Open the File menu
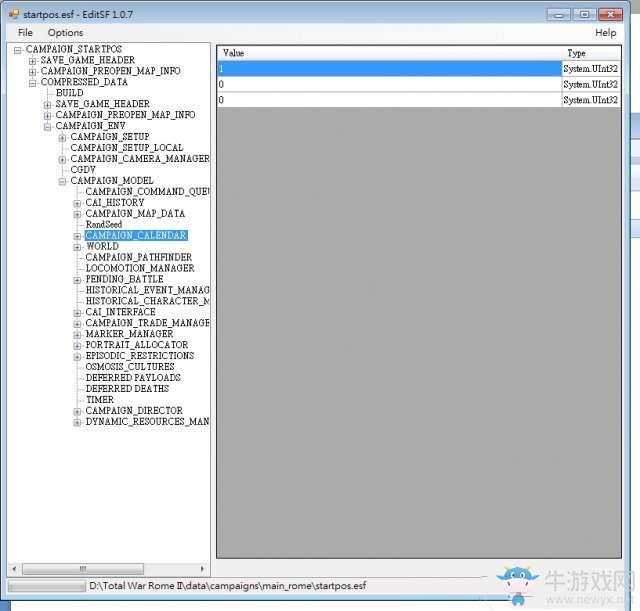Image resolution: width=640 pixels, height=611 pixels. 25,33
